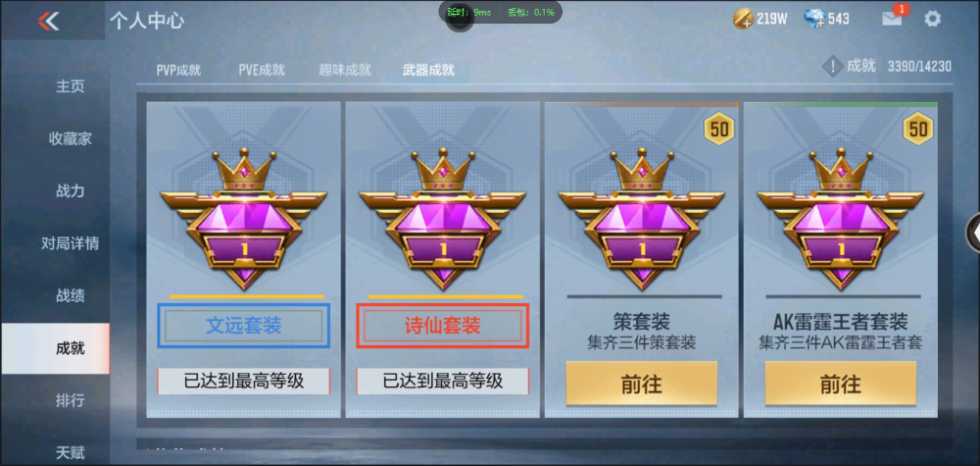Select the 文远套装 crown medal badge
Viewport: 980px width, 466px height.
(244, 220)
